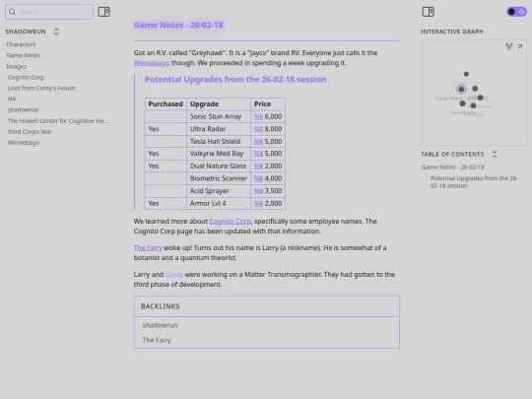Open Loot from Corey's House page
This screenshot has height=399, width=532.
[41, 89]
